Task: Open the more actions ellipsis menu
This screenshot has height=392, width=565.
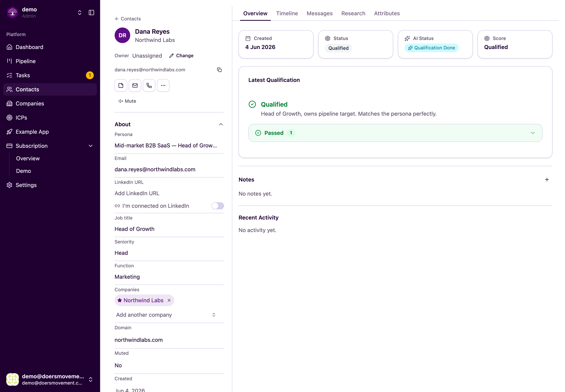Action: (x=163, y=85)
